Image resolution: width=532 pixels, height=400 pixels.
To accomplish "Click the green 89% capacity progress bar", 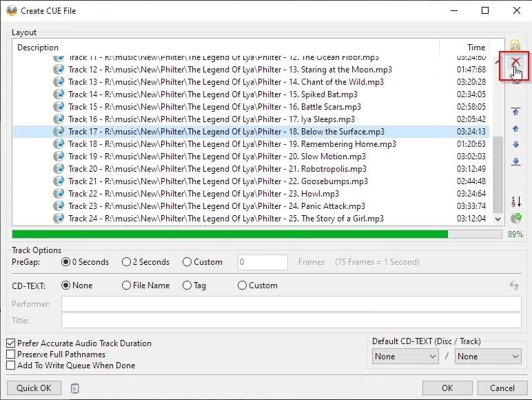I will coord(257,234).
